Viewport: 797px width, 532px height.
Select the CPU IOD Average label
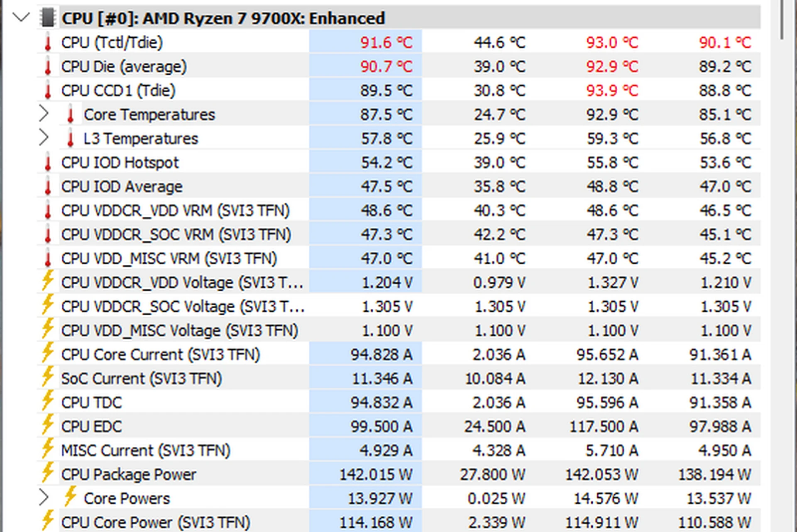pyautogui.click(x=122, y=187)
